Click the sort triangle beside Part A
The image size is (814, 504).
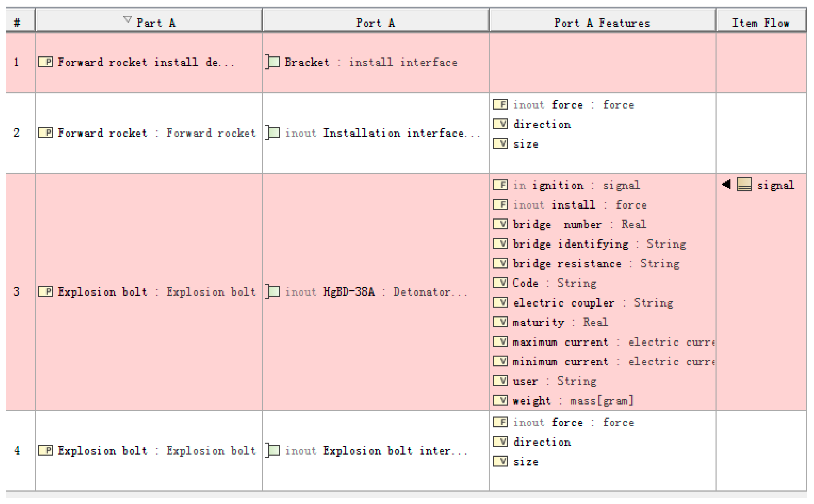pos(127,19)
